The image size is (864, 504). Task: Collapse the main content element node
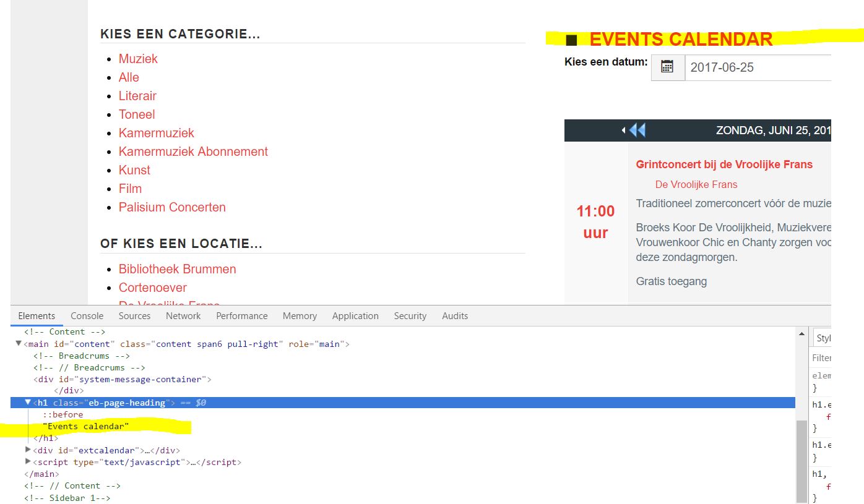tap(19, 344)
